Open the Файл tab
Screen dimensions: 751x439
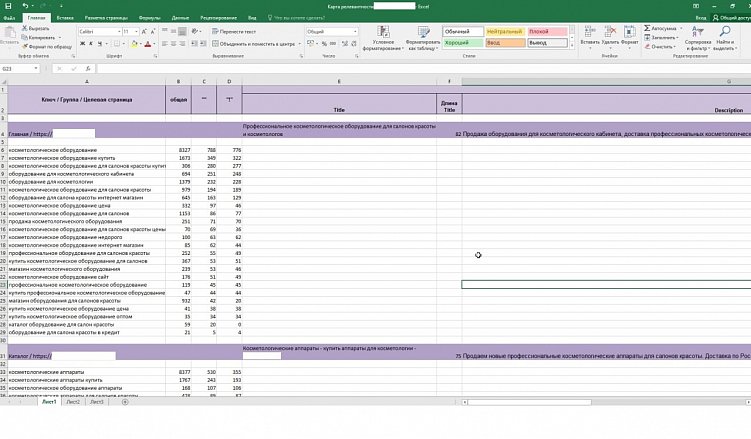9,18
